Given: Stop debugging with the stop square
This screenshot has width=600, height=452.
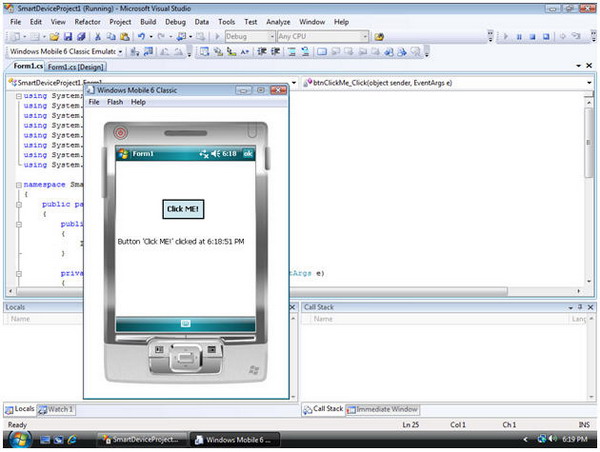Looking at the screenshot, I should coord(532,37).
